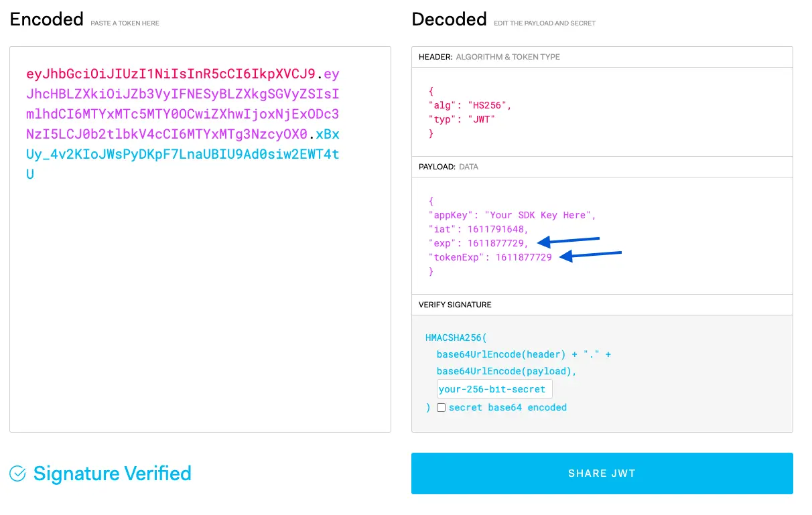
Task: Click the Encoded panel title
Action: pos(46,19)
